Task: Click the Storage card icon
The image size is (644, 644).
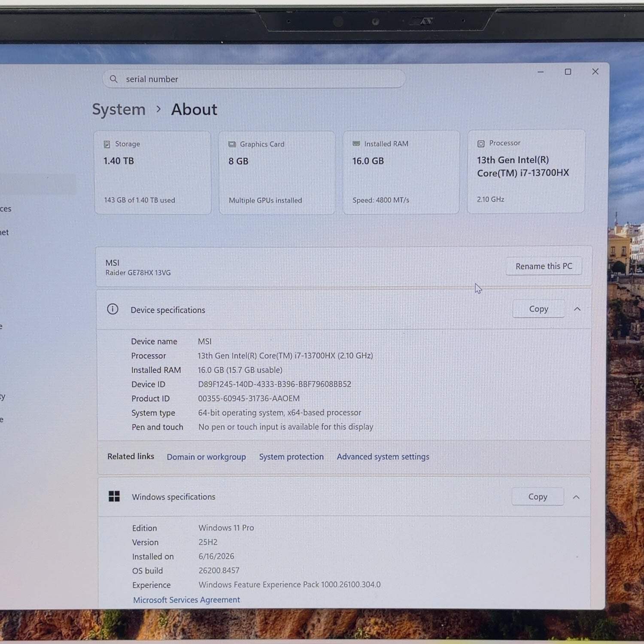Action: (107, 144)
